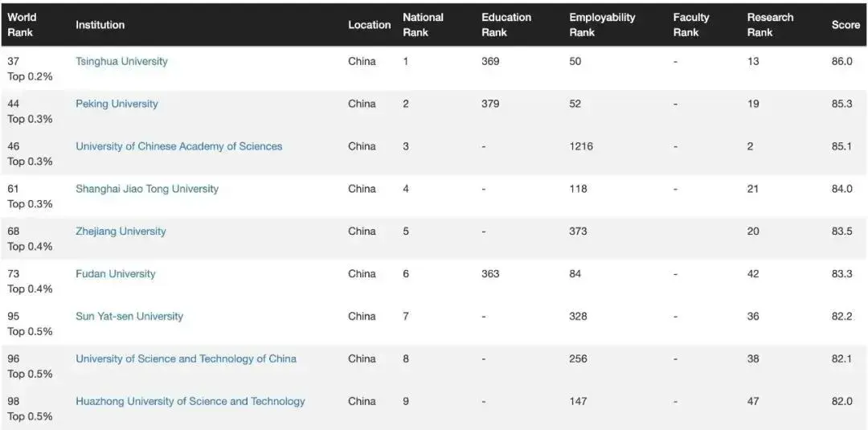
Task: Sort by National Rank column header
Action: (x=423, y=25)
